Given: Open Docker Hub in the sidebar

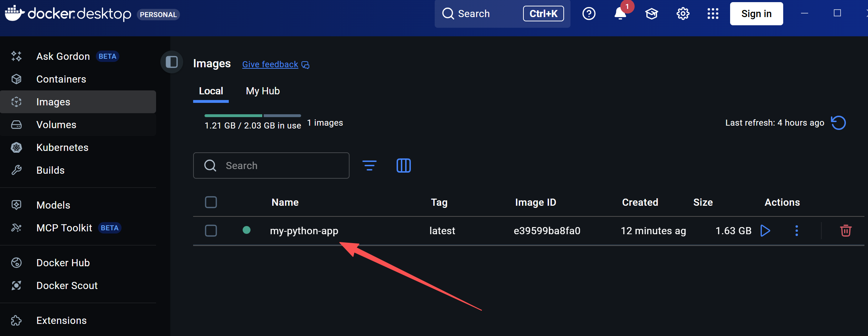Looking at the screenshot, I should [78, 263].
